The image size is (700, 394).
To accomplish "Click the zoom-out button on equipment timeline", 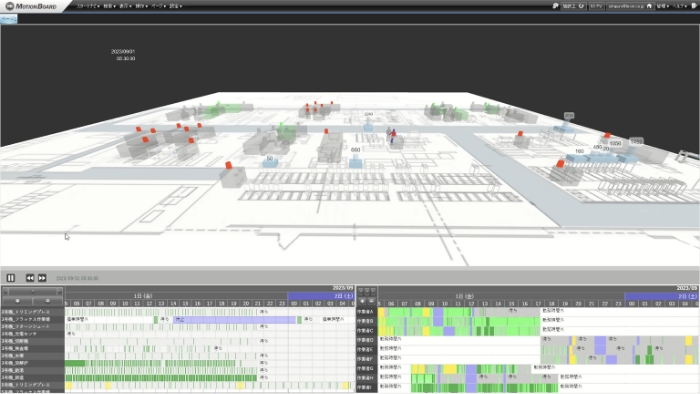I will click(48, 301).
